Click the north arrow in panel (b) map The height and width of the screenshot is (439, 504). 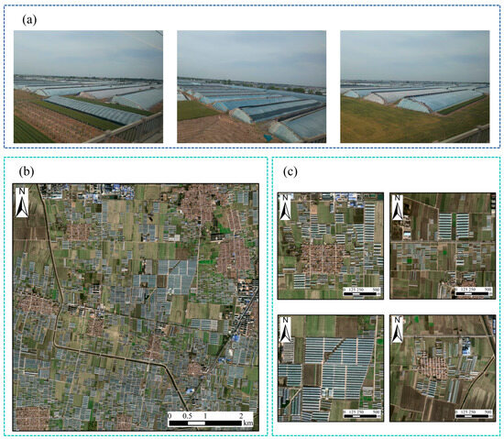(22, 203)
